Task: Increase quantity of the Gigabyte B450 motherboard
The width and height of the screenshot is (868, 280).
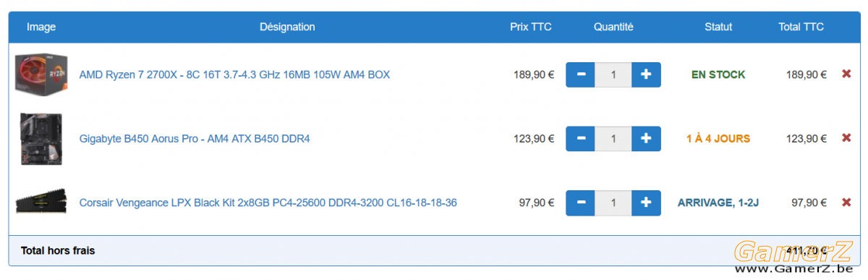Action: (x=646, y=138)
